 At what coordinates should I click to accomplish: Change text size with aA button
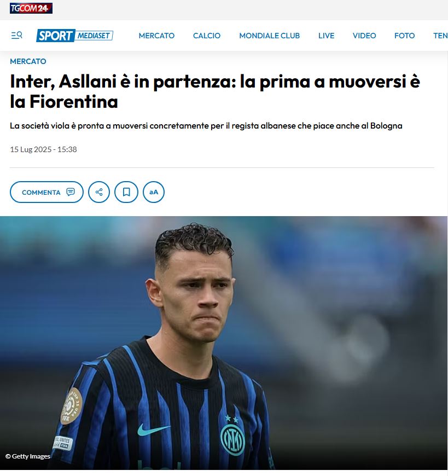point(154,192)
